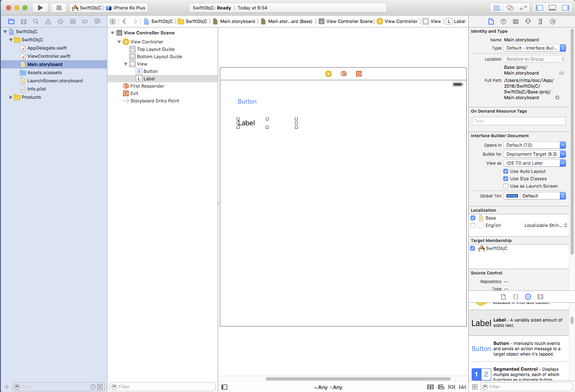The image size is (575, 392).
Task: Open the Builds for Deployment Target dropdown
Action: [x=534, y=154]
